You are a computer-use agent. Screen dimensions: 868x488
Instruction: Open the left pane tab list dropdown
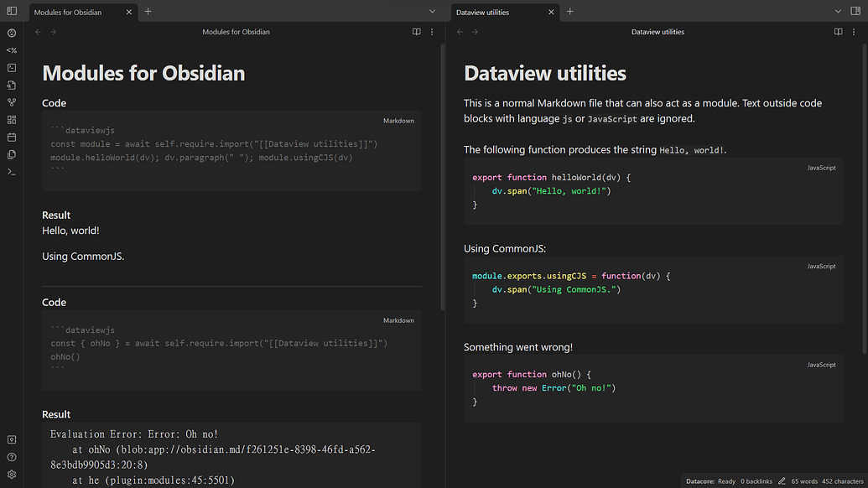[432, 11]
